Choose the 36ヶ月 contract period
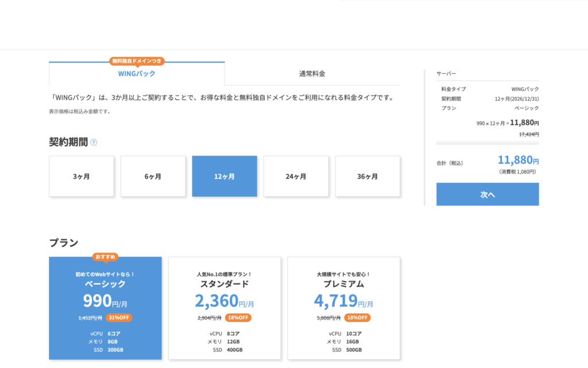Viewport: 588px width, 368px height. [367, 177]
